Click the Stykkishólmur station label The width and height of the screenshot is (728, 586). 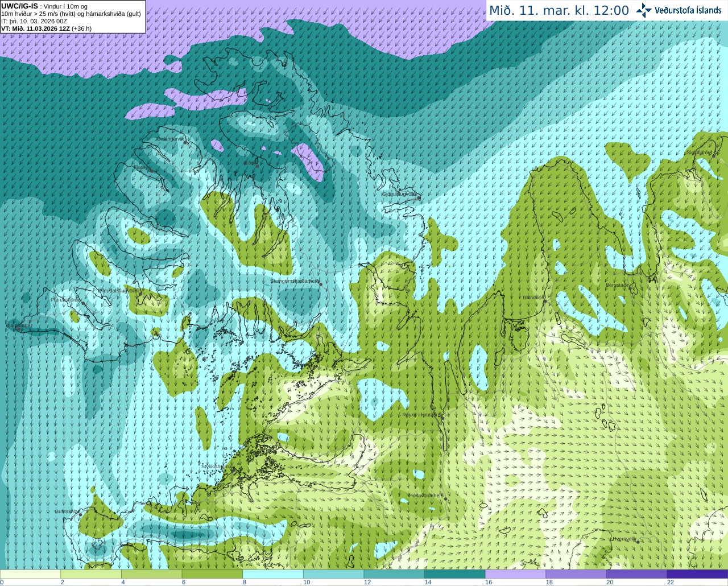216,466
